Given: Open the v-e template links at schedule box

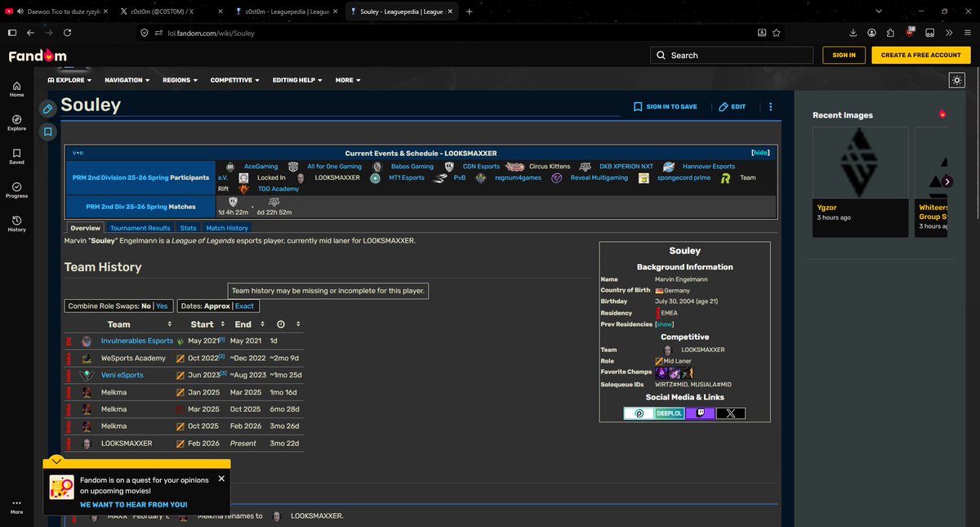Looking at the screenshot, I should click(78, 153).
